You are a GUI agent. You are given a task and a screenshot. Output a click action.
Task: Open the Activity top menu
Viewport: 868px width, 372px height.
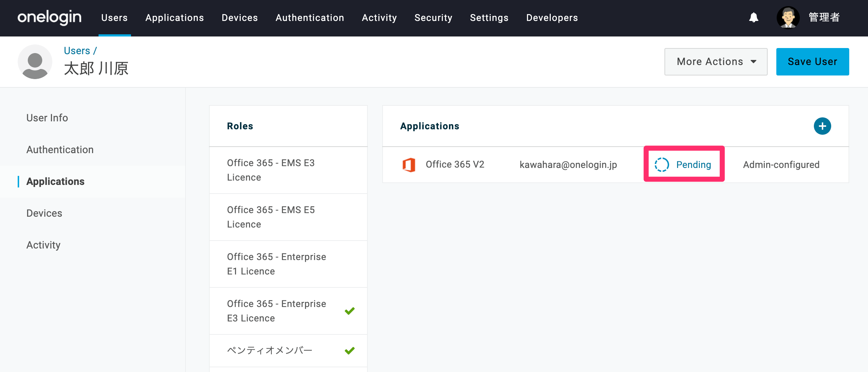[379, 18]
